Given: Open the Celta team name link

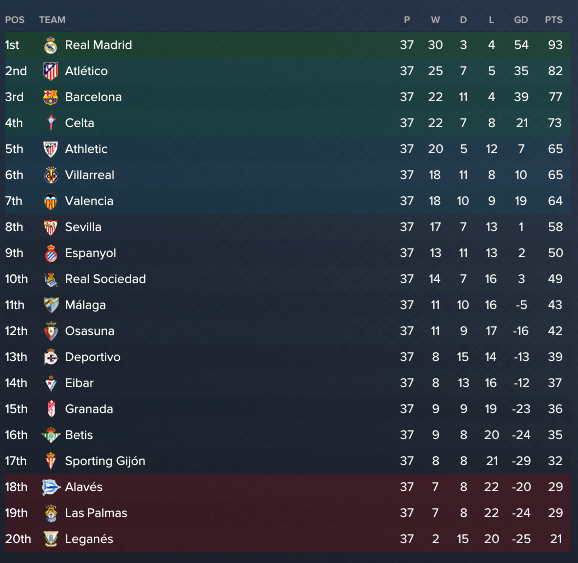Looking at the screenshot, I should (80, 123).
